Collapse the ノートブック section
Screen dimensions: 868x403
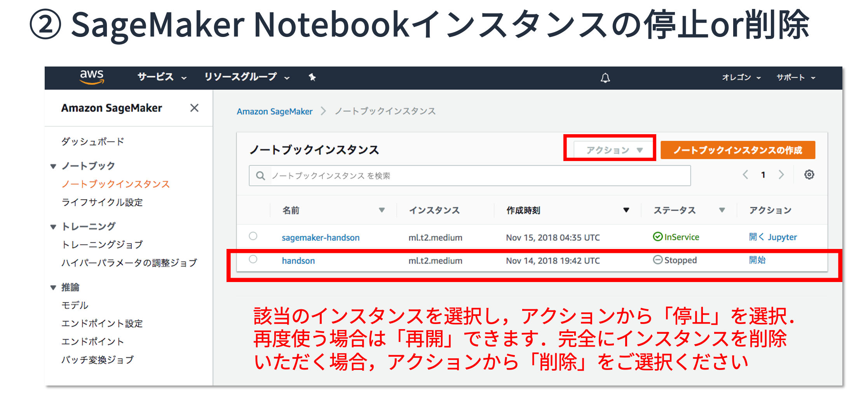(53, 166)
